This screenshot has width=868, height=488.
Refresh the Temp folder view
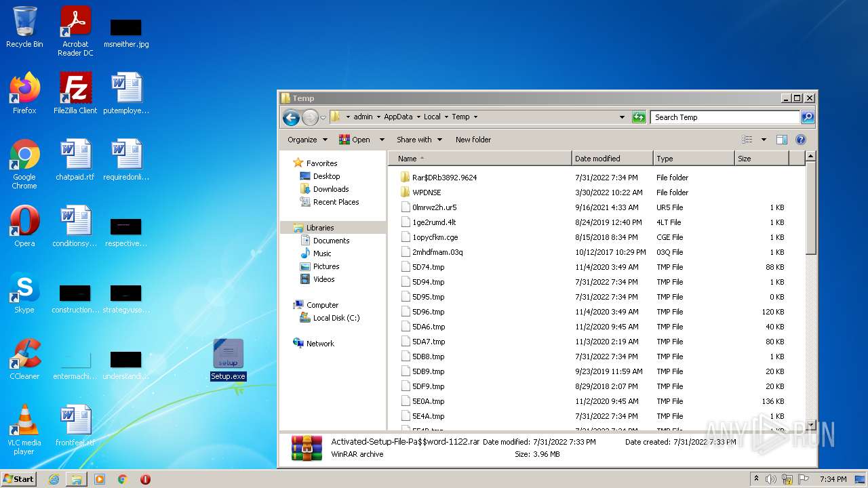click(x=639, y=117)
